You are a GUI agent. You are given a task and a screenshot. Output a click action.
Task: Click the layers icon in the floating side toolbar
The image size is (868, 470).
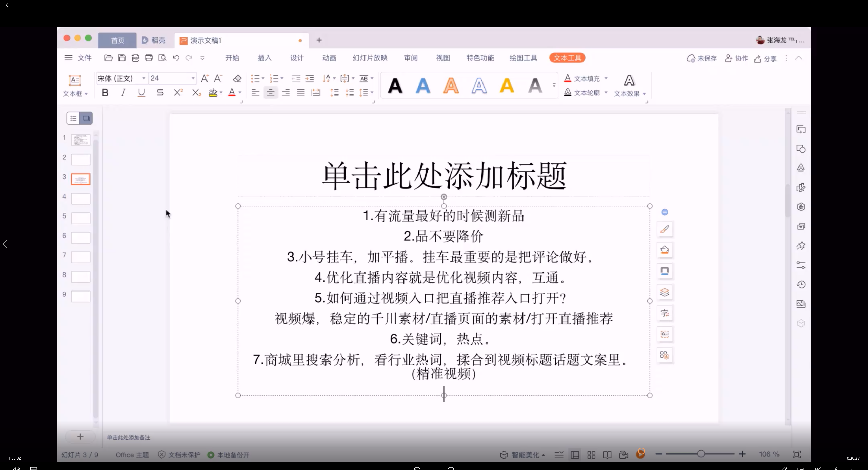pos(665,292)
